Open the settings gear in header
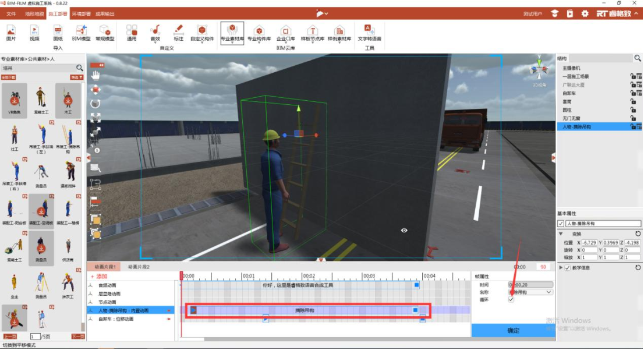Image resolution: width=644 pixels, height=350 pixels. (x=585, y=13)
